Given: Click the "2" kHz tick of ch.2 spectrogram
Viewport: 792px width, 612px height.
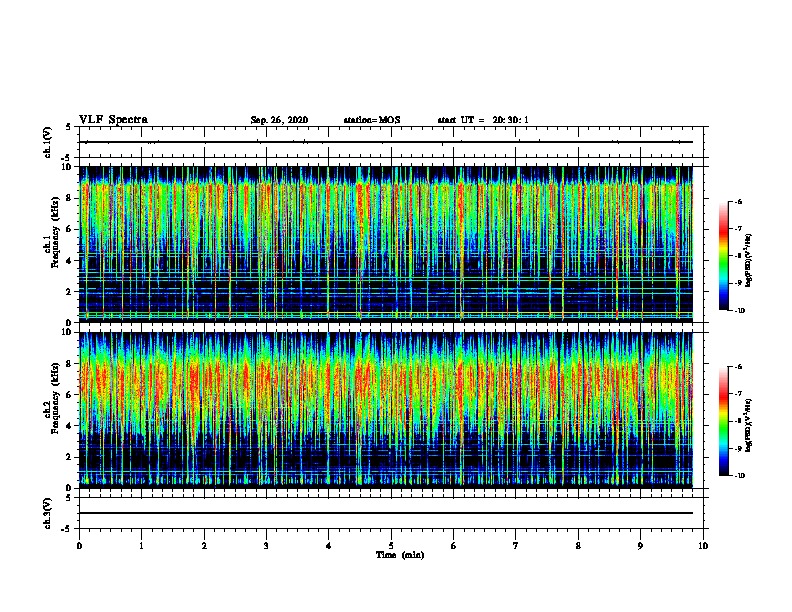Looking at the screenshot, I should (x=70, y=457).
